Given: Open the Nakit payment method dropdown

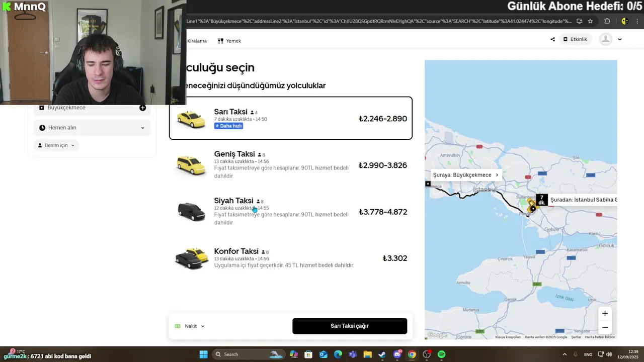Looking at the screenshot, I should (x=190, y=326).
